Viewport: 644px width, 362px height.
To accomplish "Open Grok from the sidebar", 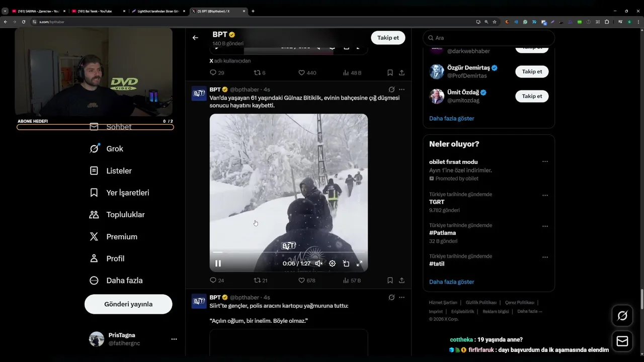I will tap(106, 149).
